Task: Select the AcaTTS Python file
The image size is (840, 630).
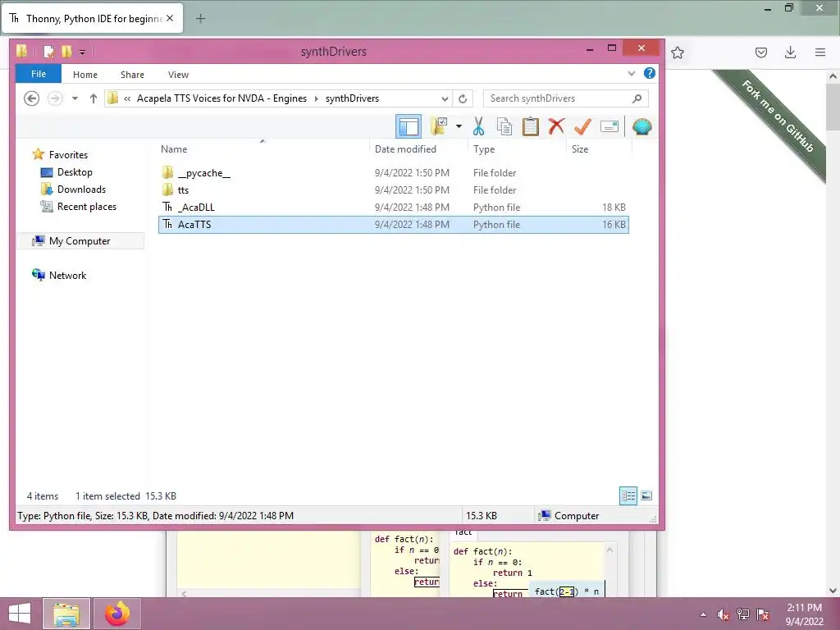Action: point(393,225)
